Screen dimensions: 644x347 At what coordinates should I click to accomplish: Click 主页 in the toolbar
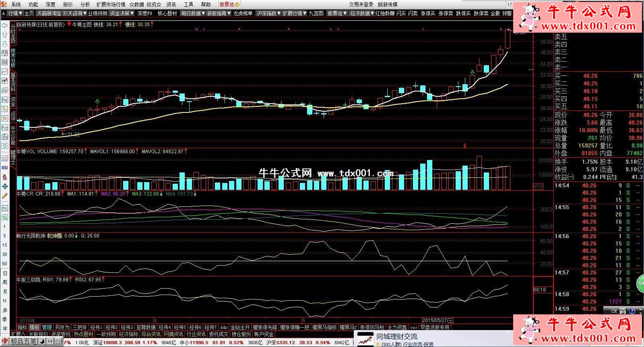pyautogui.click(x=29, y=13)
